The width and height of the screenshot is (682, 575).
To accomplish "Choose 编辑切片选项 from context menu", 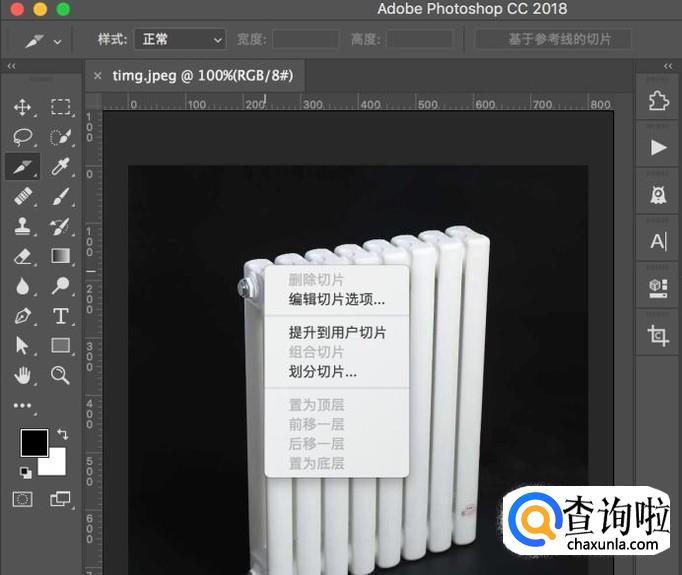I will [336, 299].
